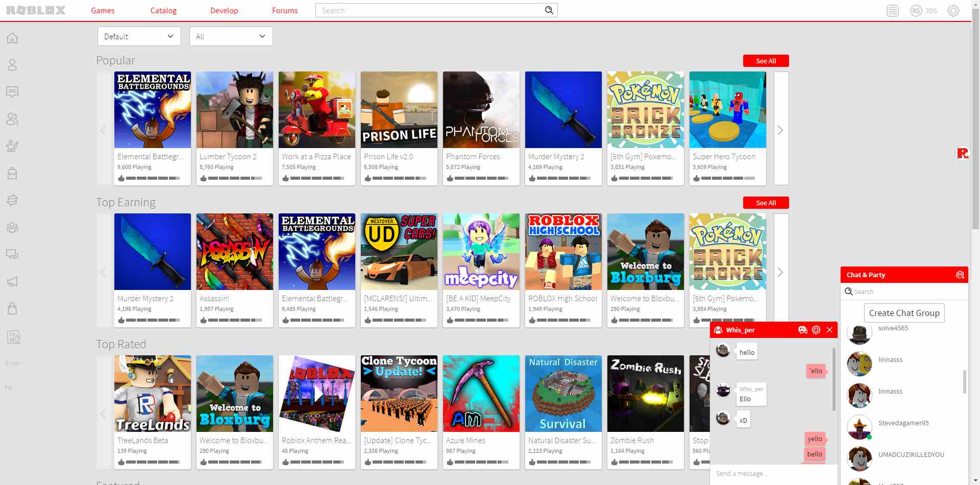
Task: View Friends from the sidebar
Action: coord(12,119)
